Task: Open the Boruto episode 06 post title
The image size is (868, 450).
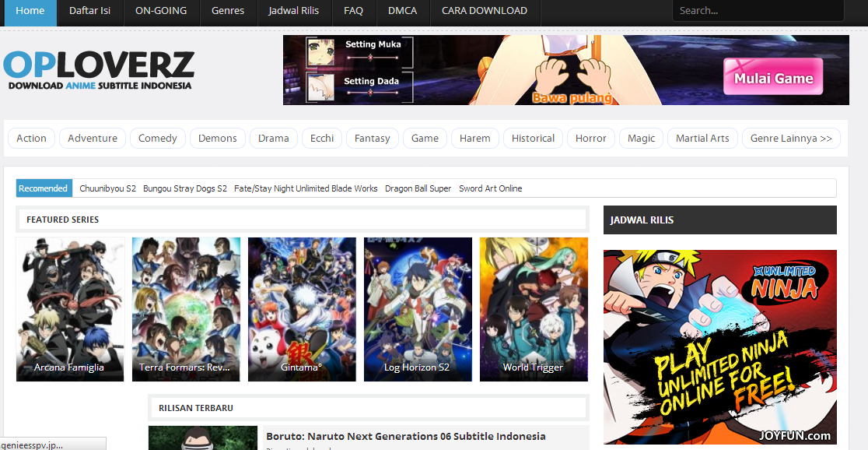Action: [406, 437]
